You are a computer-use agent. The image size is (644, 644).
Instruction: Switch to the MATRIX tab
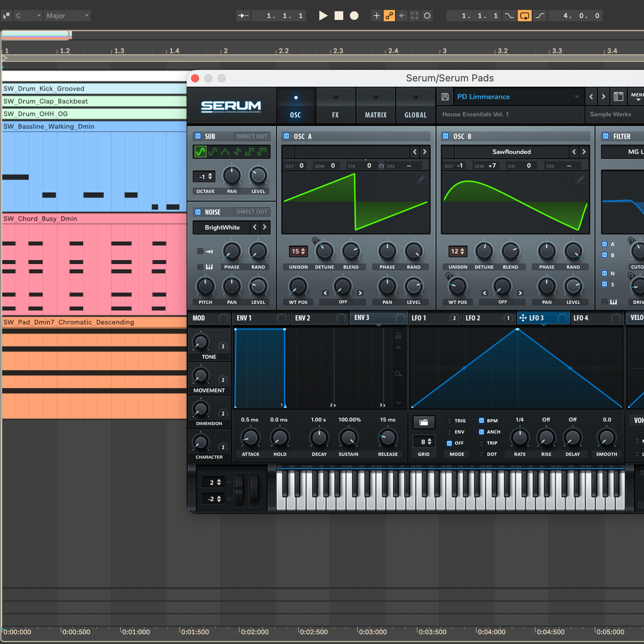click(x=376, y=106)
